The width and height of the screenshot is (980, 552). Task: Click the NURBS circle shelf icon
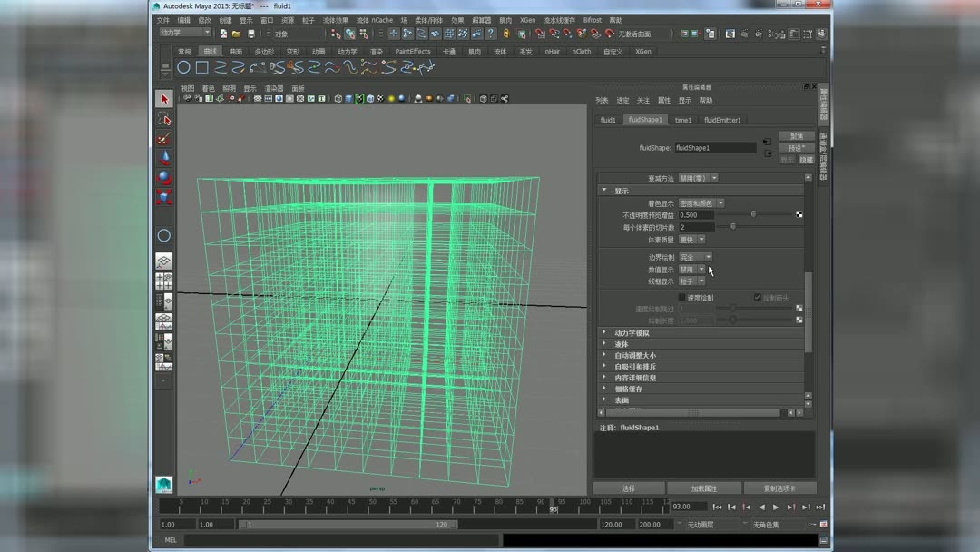click(183, 67)
